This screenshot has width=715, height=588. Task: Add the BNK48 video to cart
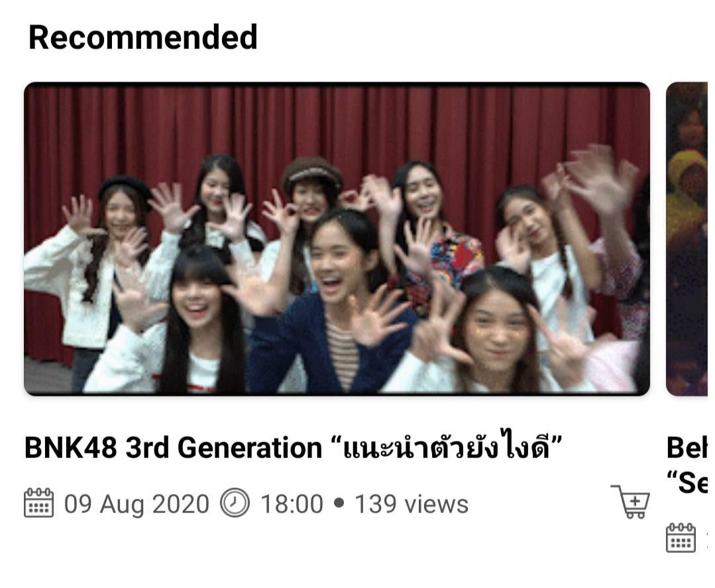[631, 502]
